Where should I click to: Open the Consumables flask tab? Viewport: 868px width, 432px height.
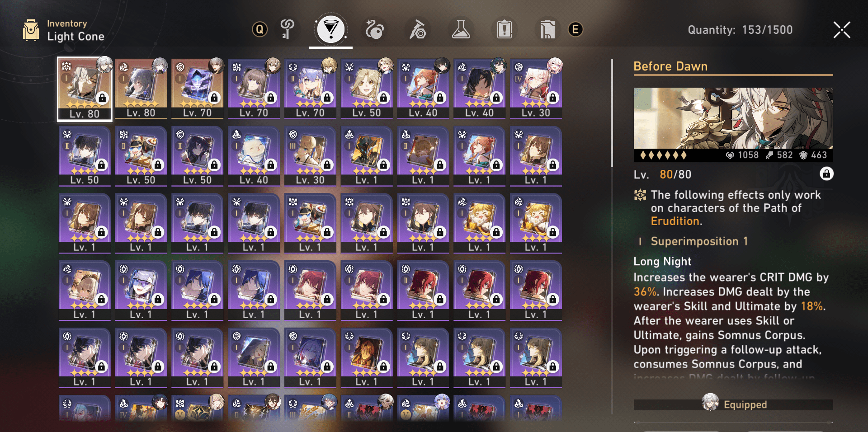461,30
